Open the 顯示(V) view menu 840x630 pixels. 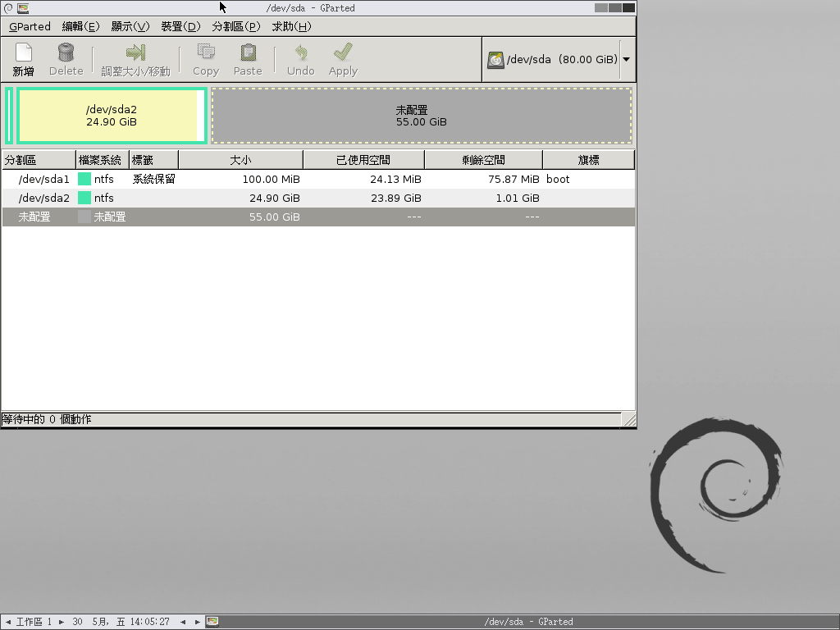[x=130, y=26]
